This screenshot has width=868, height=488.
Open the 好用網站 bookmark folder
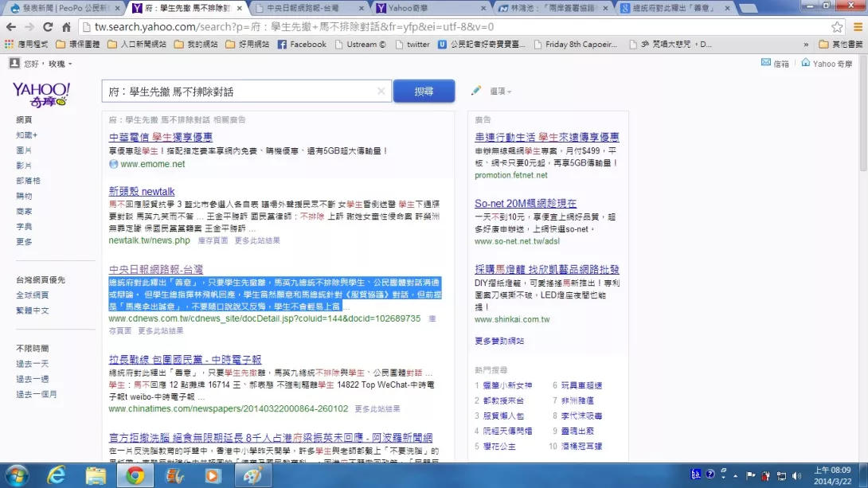(248, 45)
